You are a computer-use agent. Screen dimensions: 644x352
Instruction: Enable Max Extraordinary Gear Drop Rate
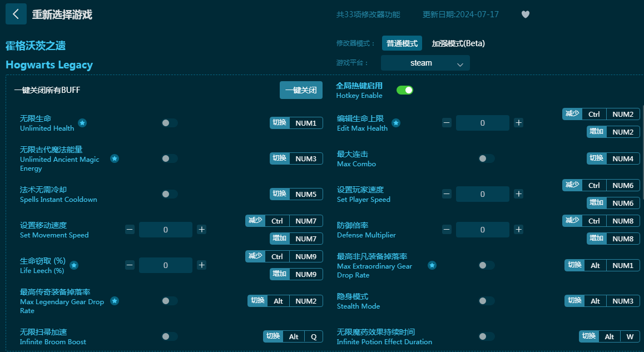(486, 265)
